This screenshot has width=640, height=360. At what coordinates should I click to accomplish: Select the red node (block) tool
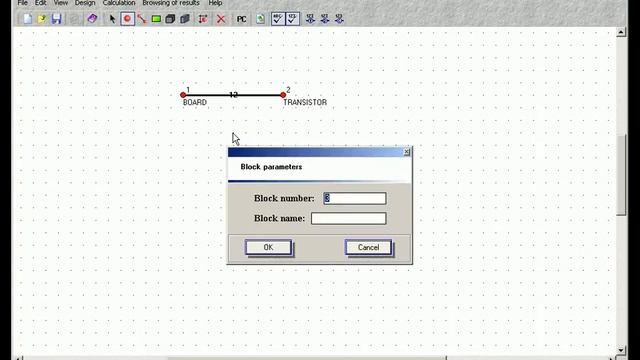click(127, 19)
